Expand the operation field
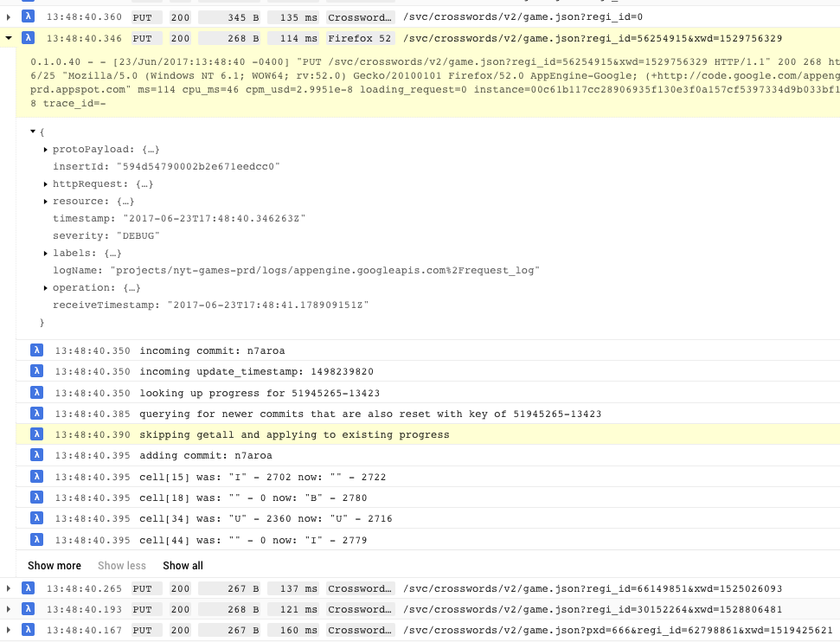The image size is (840, 642). click(46, 288)
